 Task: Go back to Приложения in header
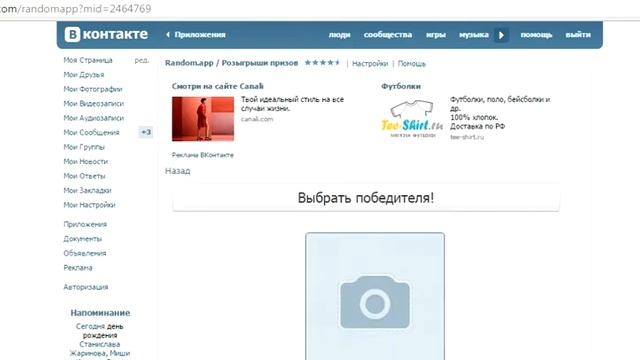196,35
